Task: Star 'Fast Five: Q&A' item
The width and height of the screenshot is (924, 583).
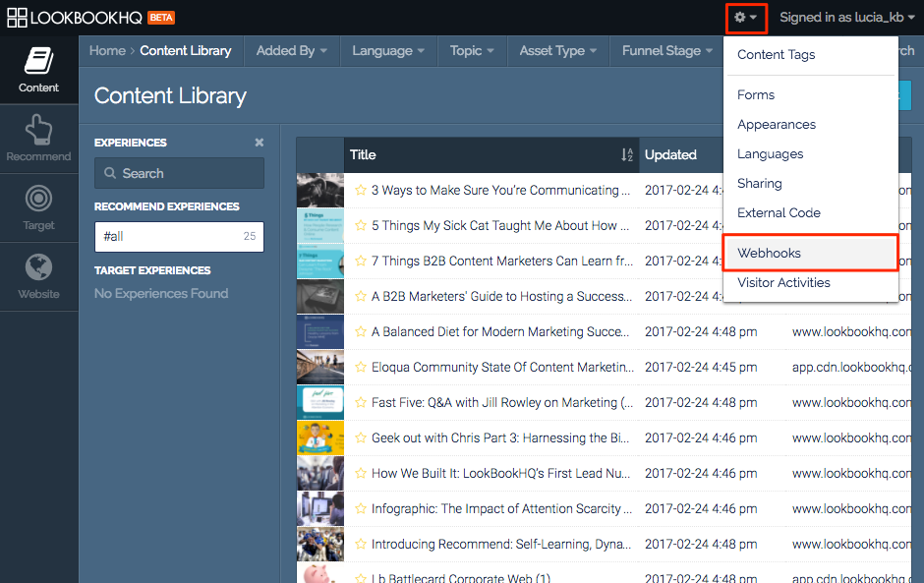Action: [361, 402]
